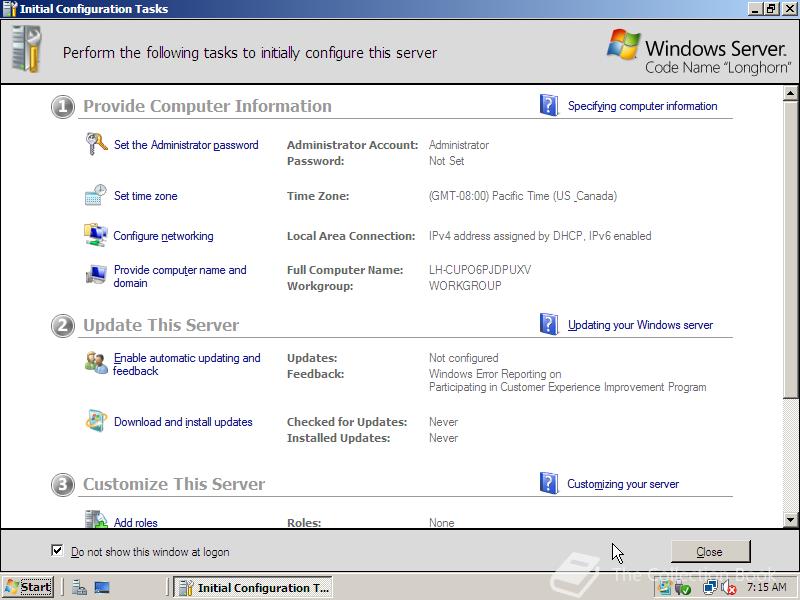Viewport: 800px width, 600px height.
Task: Click the Download and install updates icon
Action: [x=96, y=421]
